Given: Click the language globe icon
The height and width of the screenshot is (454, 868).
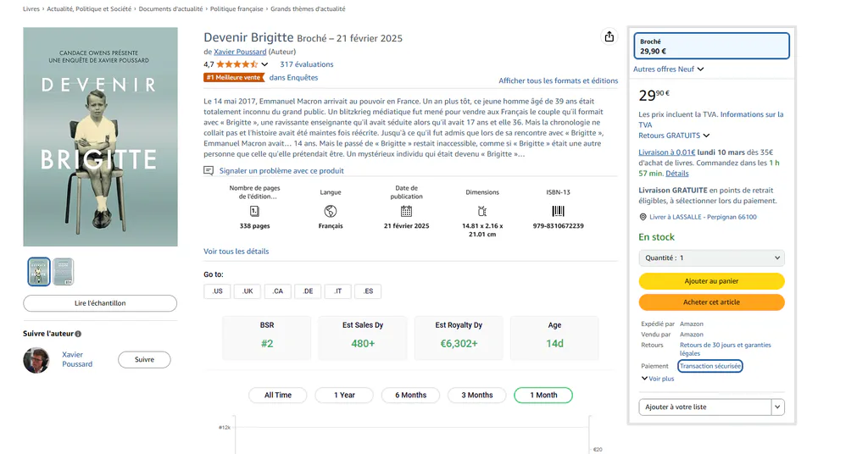Looking at the screenshot, I should coord(331,211).
